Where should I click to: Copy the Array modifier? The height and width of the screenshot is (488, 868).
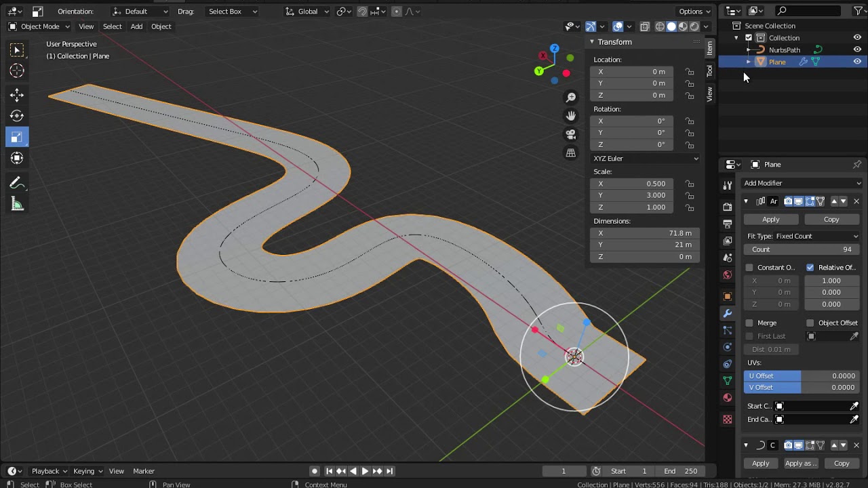point(831,220)
